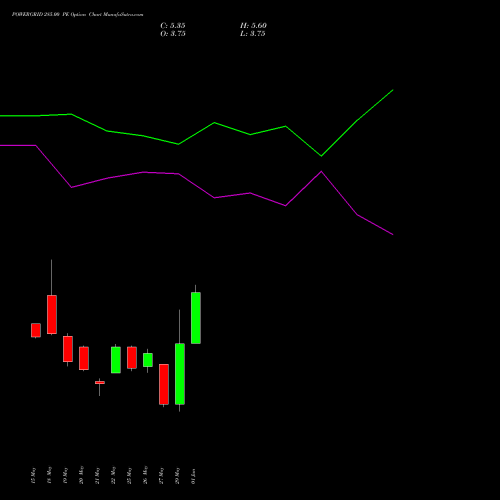The width and height of the screenshot is (500, 500).
Task: Click the red candlestick for 25 May
Action: click(x=132, y=358)
